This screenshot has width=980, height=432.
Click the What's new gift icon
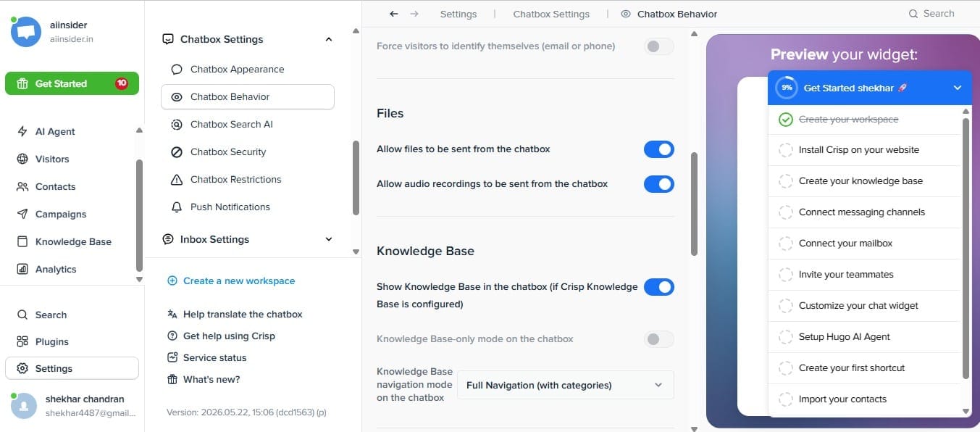172,379
